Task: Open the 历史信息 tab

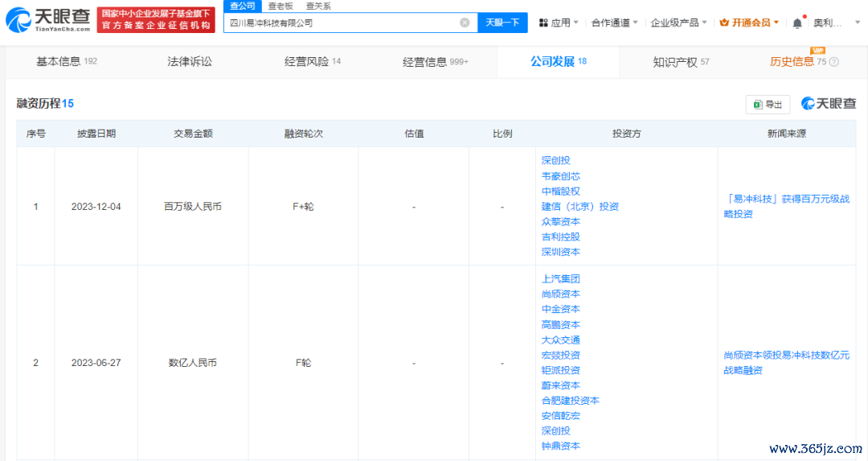Action: [x=798, y=61]
